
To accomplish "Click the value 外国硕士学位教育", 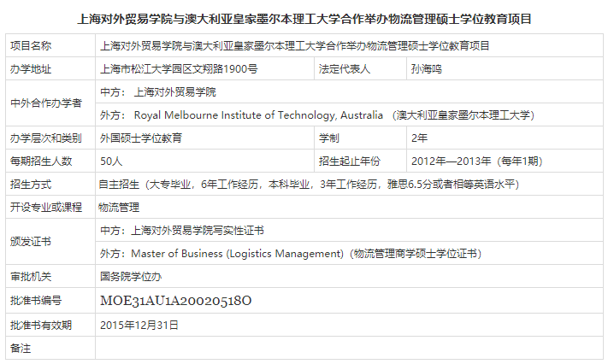I will click(141, 138).
